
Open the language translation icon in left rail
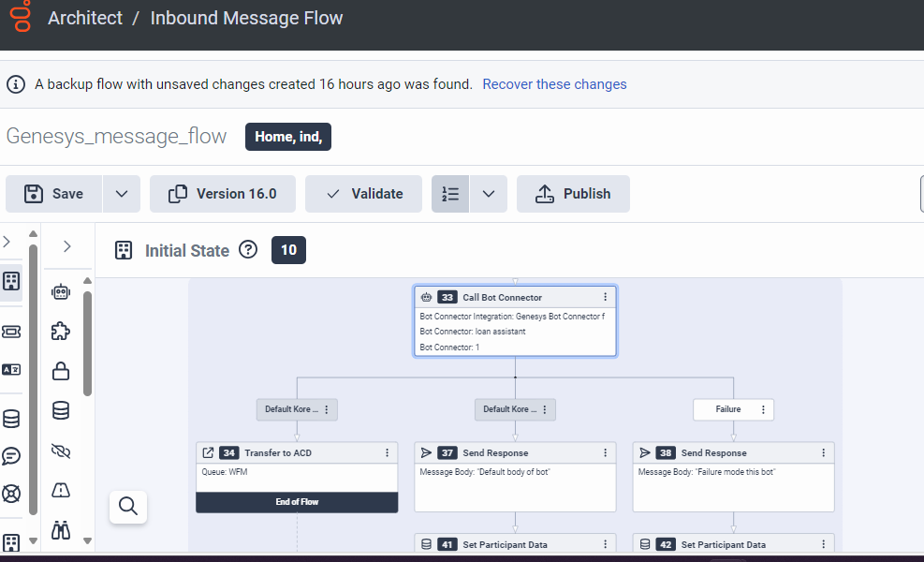click(11, 370)
